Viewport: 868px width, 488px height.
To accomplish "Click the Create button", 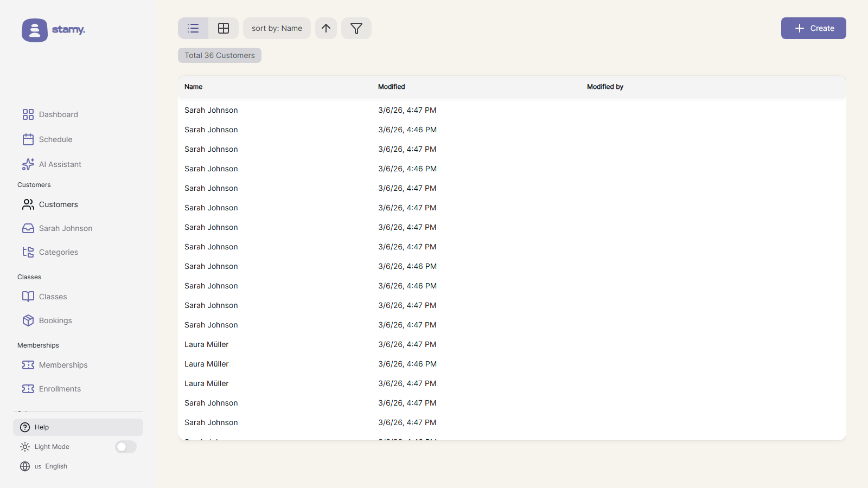I will pyautogui.click(x=813, y=28).
